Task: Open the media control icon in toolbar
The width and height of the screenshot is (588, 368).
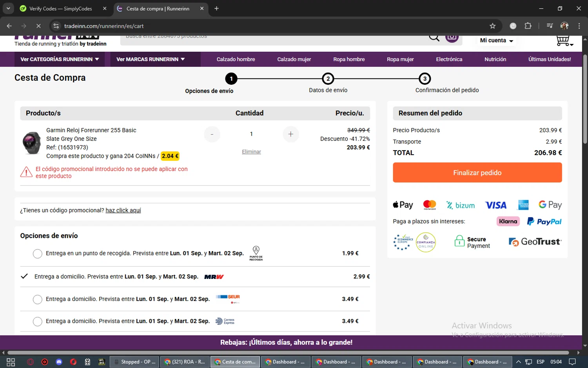Action: 550,26
